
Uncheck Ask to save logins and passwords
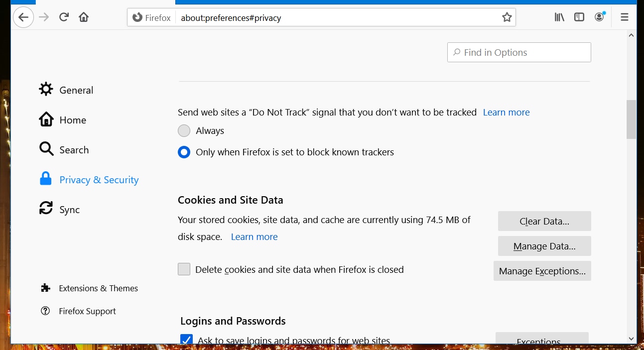[186, 340]
